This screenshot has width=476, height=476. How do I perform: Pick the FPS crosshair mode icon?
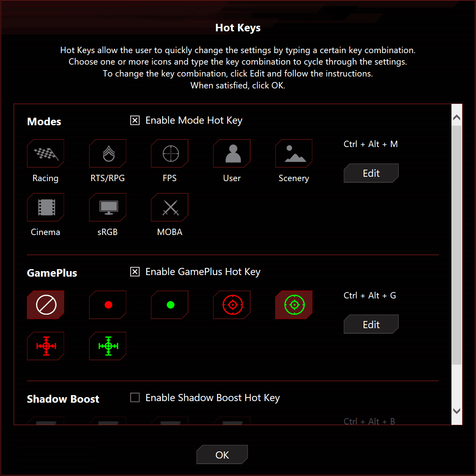169,153
